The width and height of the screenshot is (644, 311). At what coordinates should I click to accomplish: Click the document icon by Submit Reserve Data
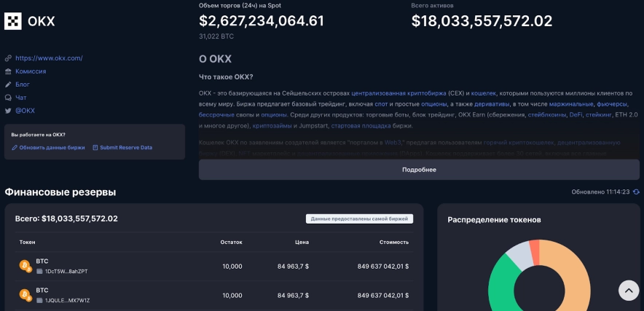[95, 147]
